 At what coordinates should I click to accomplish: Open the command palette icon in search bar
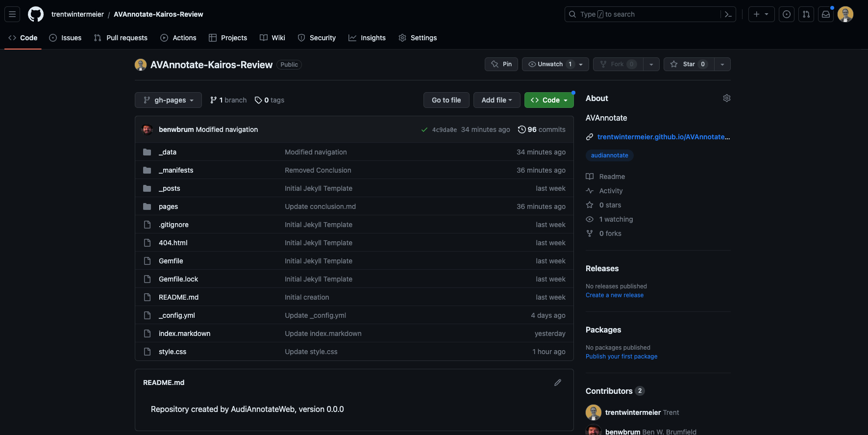point(728,14)
